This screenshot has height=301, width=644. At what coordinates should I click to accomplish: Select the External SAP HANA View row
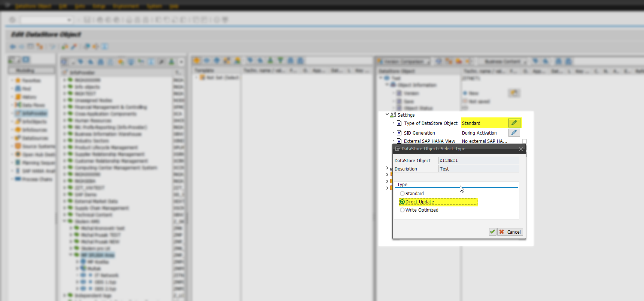point(429,141)
